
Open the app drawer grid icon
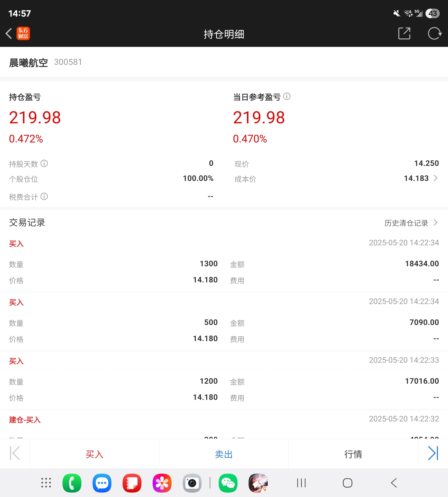[46, 483]
